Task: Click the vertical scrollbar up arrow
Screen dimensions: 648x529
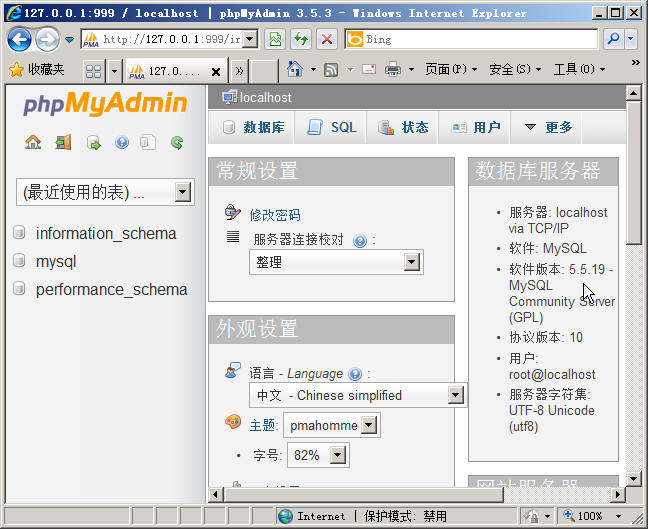Action: [x=633, y=93]
